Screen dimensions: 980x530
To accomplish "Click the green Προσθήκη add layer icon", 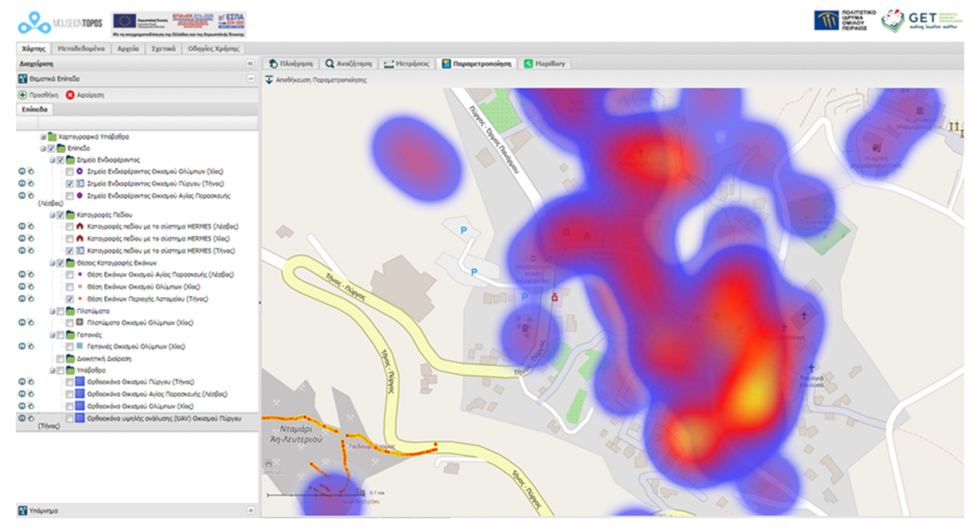I will 23,95.
